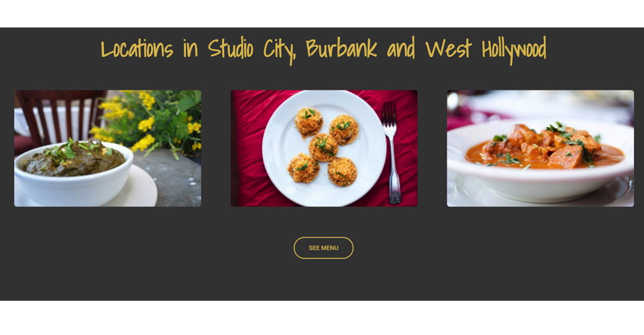Click the silver fork beside the plate
The image size is (644, 335).
point(391,152)
